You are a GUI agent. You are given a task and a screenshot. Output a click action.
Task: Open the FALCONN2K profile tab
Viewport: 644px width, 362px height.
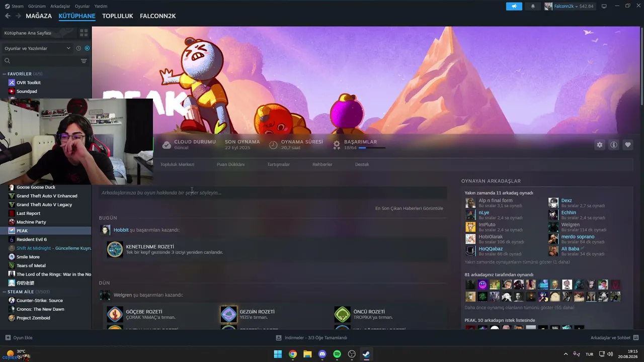click(x=157, y=16)
